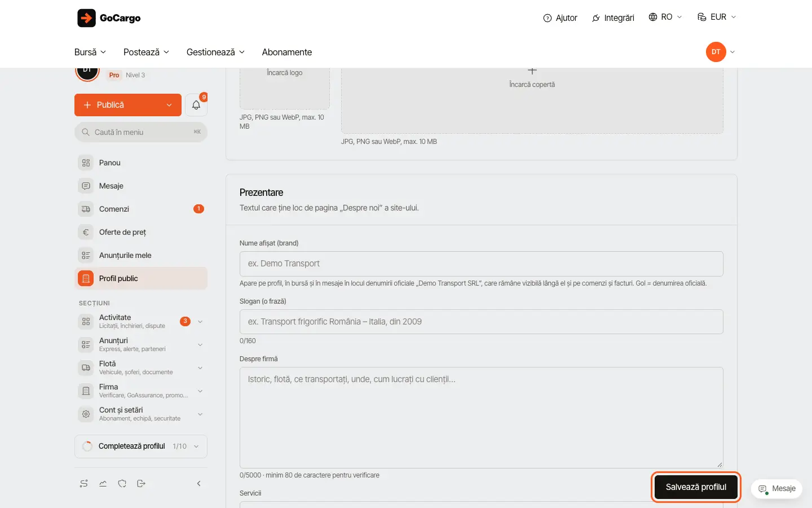Screen dimensions: 812x508
Task: Expand the account menu chevron beside DT
Action: coord(732,52)
